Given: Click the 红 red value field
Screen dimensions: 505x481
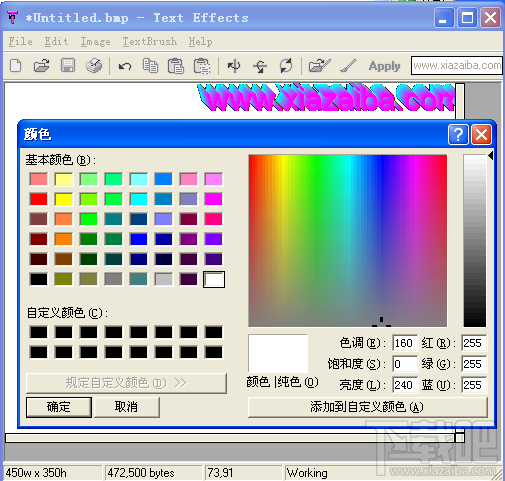Looking at the screenshot, I should click(474, 343).
